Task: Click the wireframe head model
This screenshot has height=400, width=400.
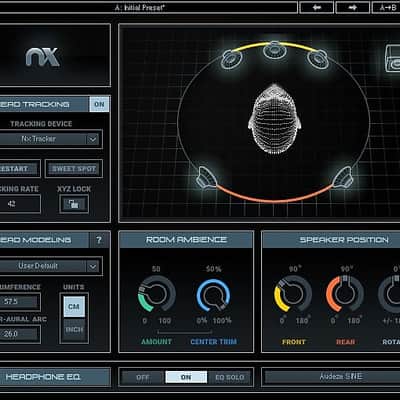Action: point(274,119)
